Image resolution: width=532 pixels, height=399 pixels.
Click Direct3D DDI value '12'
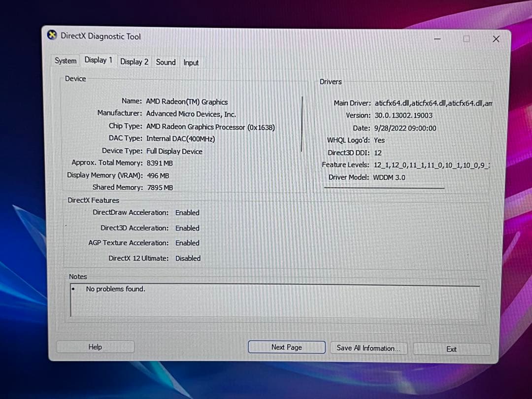tap(378, 153)
